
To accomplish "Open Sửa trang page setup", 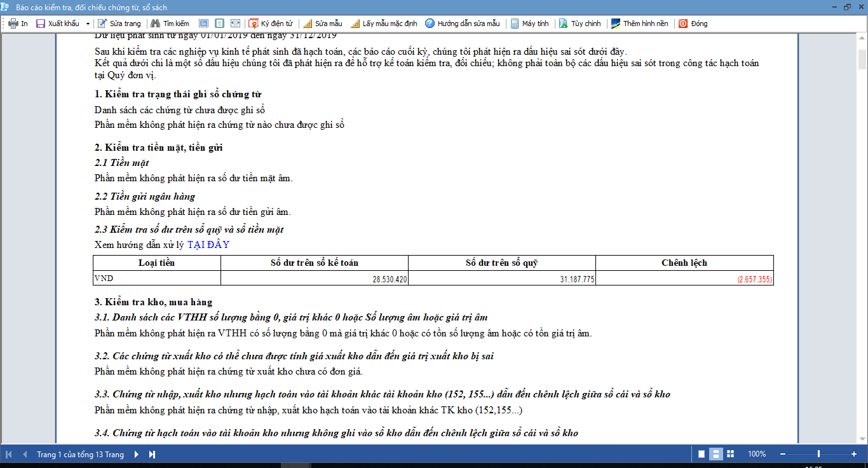I will 119,24.
